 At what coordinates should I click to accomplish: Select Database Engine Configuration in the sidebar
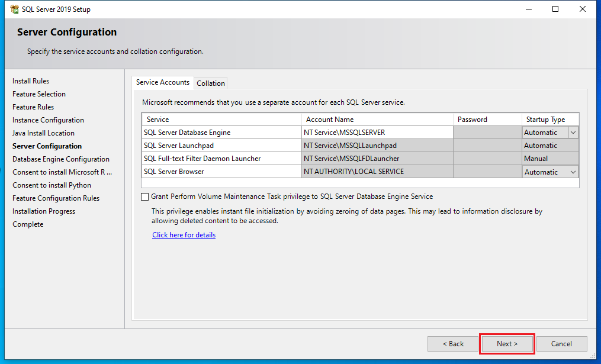pos(61,159)
